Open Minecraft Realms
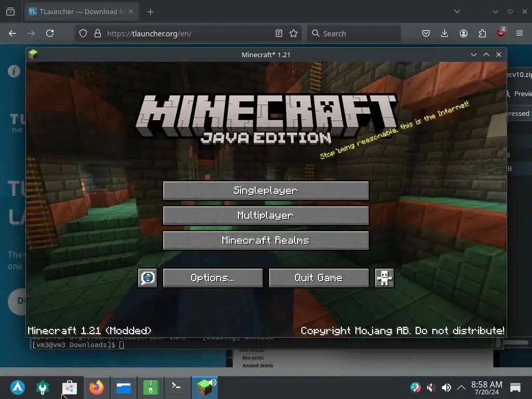The height and width of the screenshot is (399, 532). pyautogui.click(x=265, y=241)
